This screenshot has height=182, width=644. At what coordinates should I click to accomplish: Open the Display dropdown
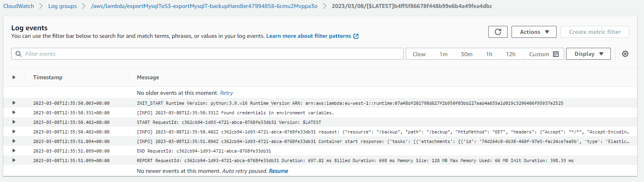[x=588, y=54]
